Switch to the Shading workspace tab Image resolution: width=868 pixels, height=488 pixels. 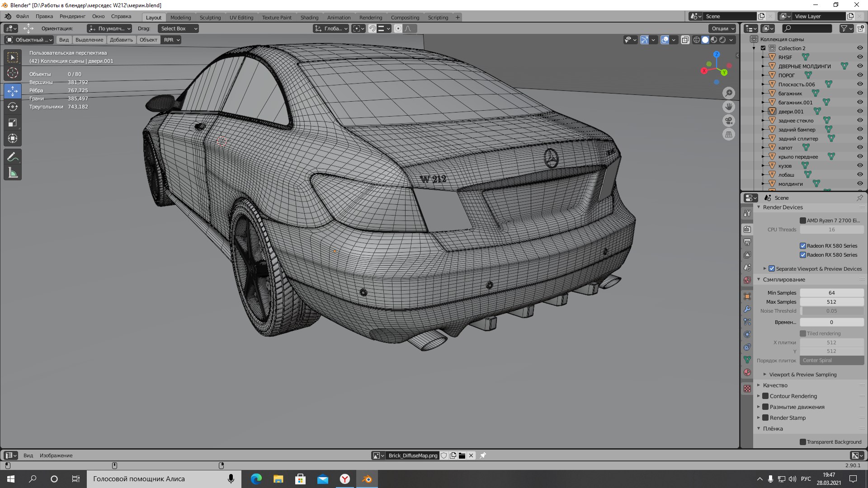click(309, 17)
